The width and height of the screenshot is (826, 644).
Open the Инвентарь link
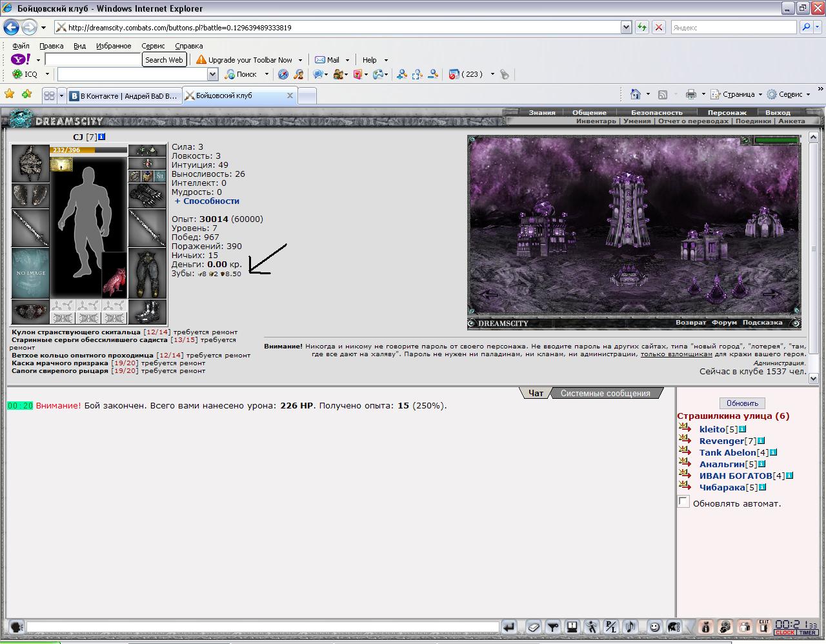pyautogui.click(x=596, y=121)
